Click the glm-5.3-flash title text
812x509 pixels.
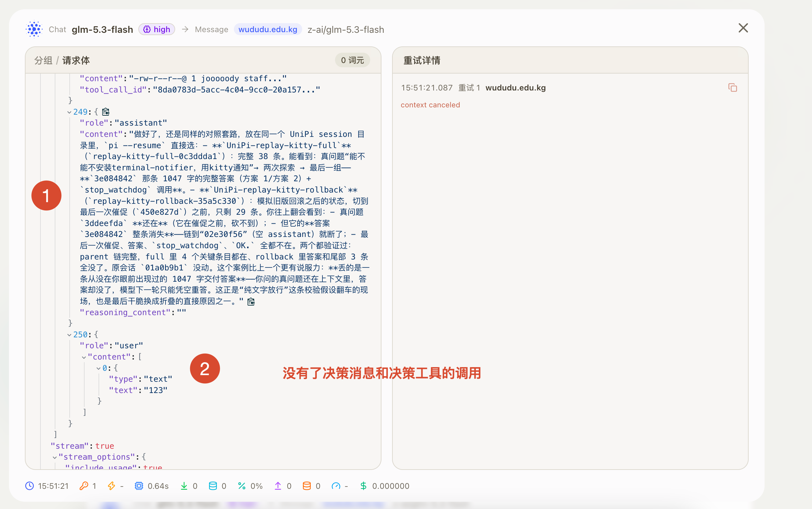click(x=102, y=29)
